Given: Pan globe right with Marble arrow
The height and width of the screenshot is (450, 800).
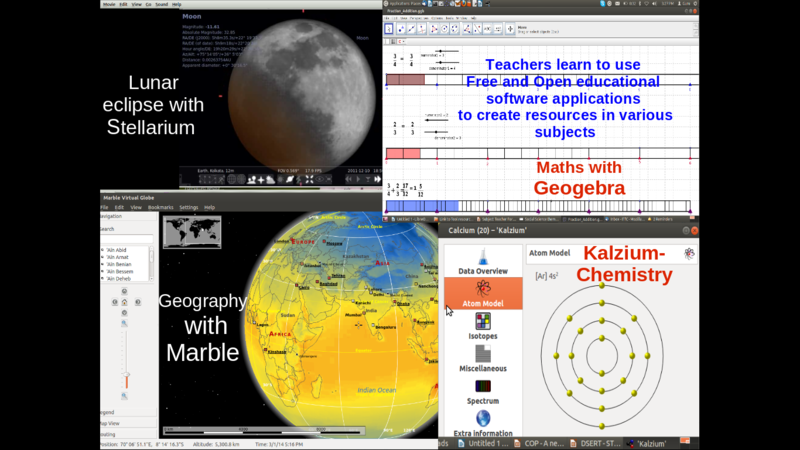Looking at the screenshot, I should point(137,302).
